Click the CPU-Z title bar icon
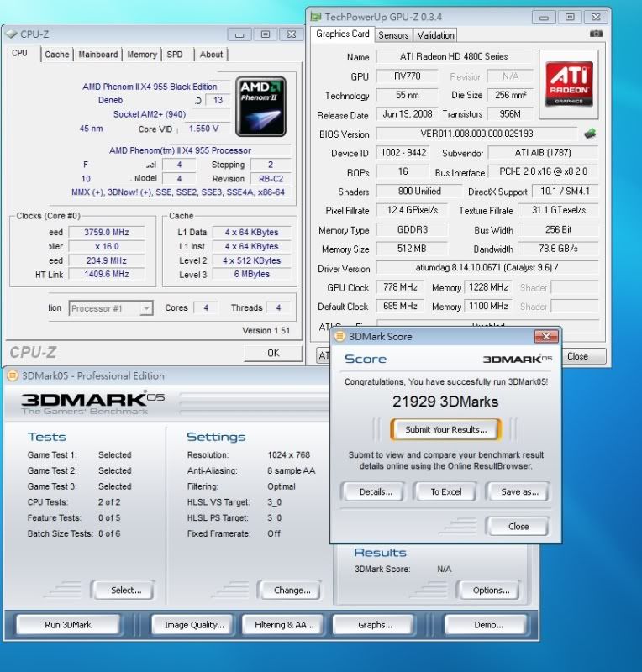Viewport: 642px width, 672px height. point(12,34)
